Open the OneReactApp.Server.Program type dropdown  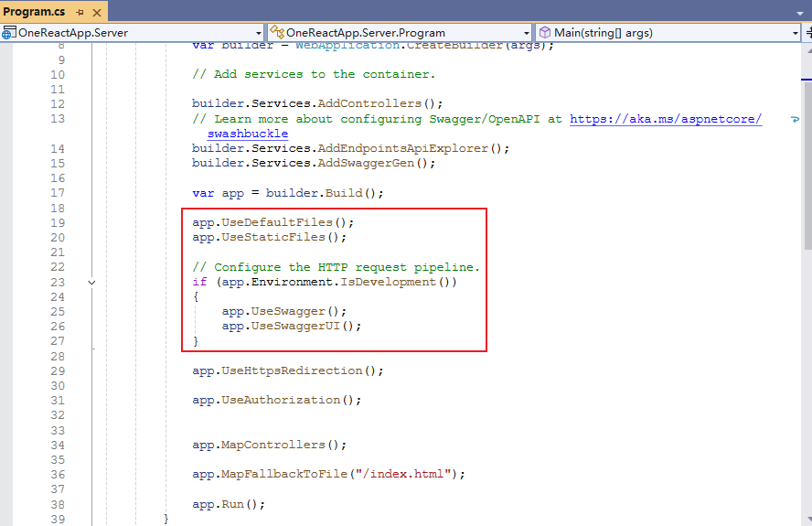point(526,33)
